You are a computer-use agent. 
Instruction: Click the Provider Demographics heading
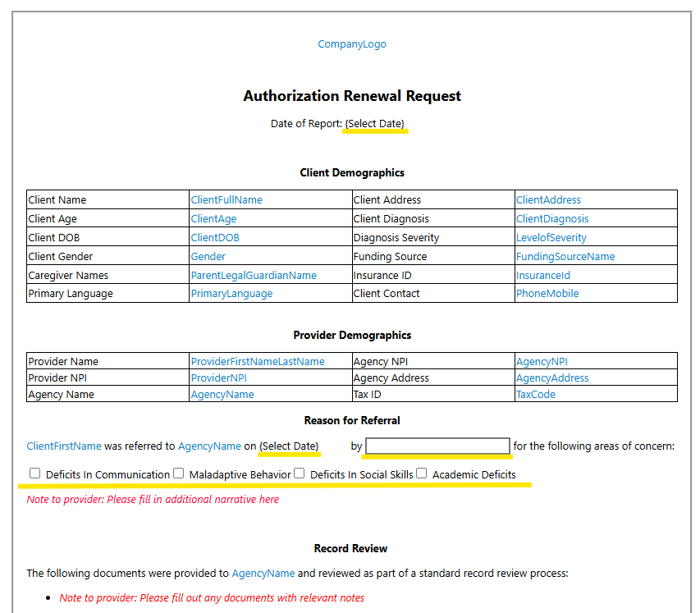[x=352, y=336]
